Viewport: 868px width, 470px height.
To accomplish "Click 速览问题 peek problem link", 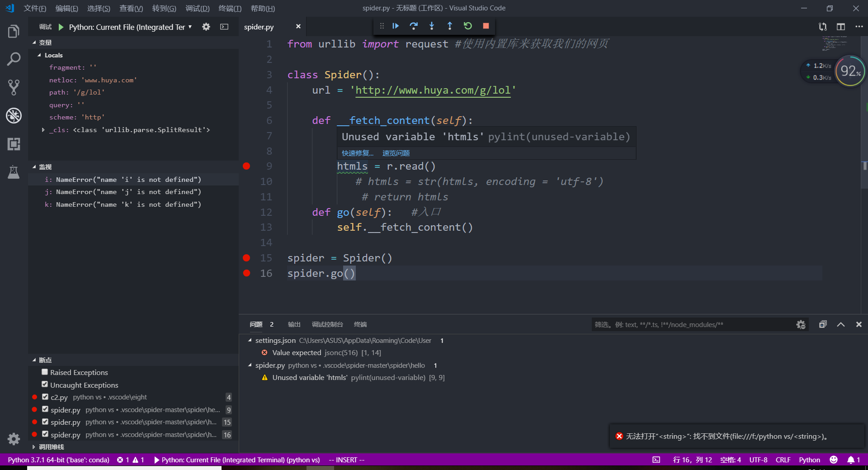I will coord(396,153).
